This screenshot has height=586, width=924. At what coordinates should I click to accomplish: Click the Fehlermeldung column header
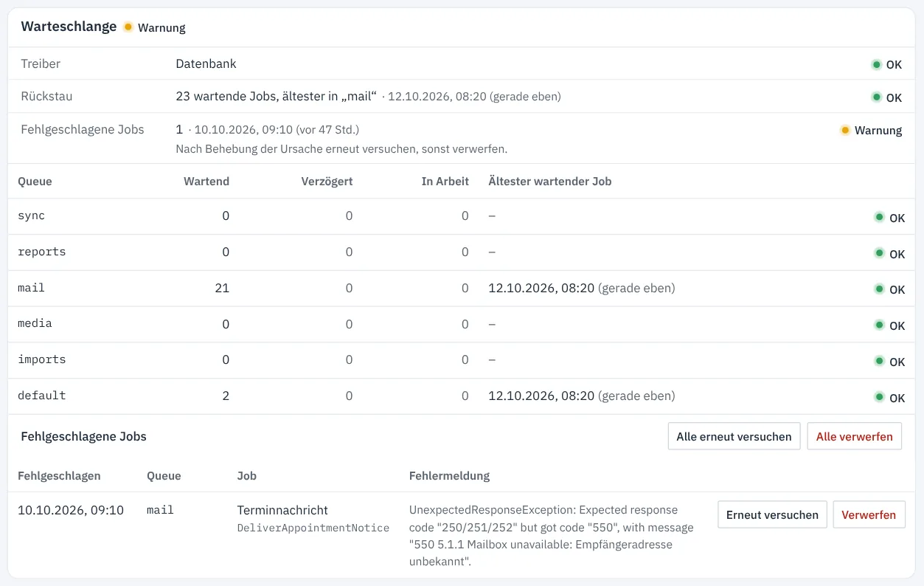(449, 476)
